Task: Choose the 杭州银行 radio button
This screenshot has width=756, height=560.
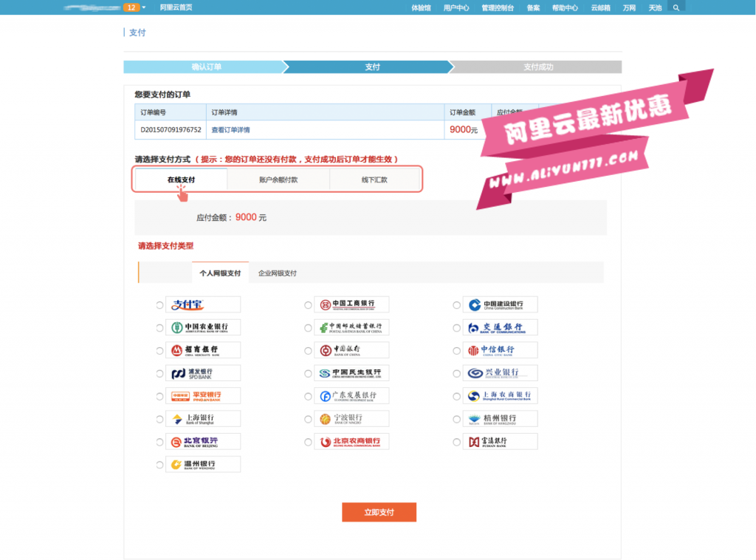Action: pyautogui.click(x=456, y=420)
